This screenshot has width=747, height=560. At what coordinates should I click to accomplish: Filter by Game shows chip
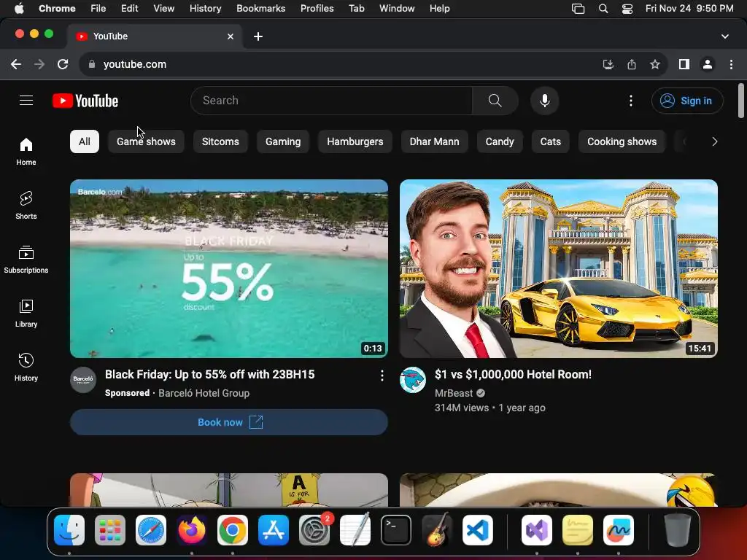click(x=146, y=141)
